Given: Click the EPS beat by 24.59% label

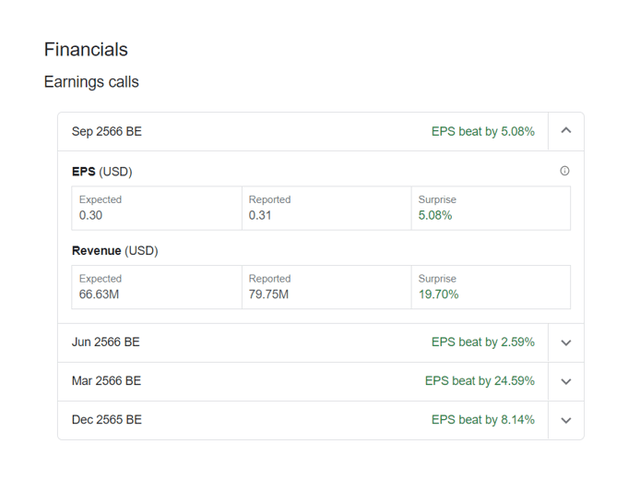Looking at the screenshot, I should 480,381.
